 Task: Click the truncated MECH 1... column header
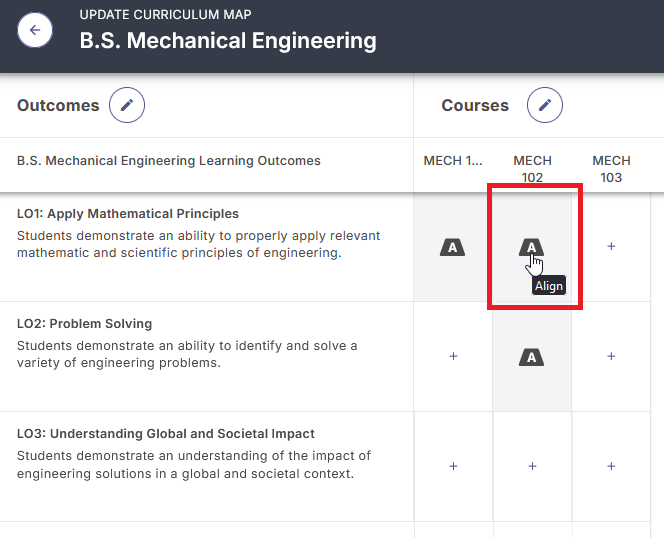[x=453, y=161]
